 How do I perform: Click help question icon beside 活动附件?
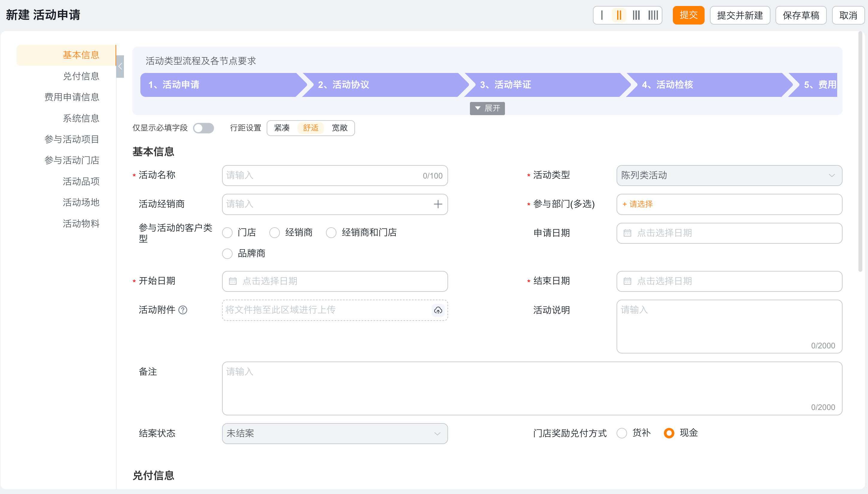point(183,310)
